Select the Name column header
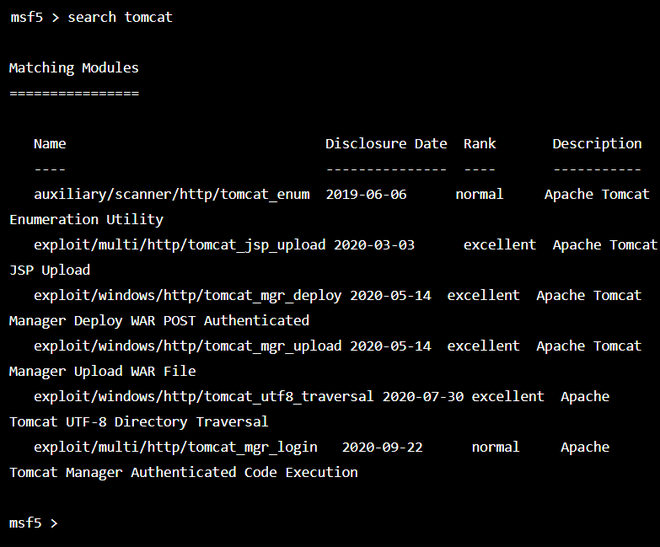 tap(50, 144)
